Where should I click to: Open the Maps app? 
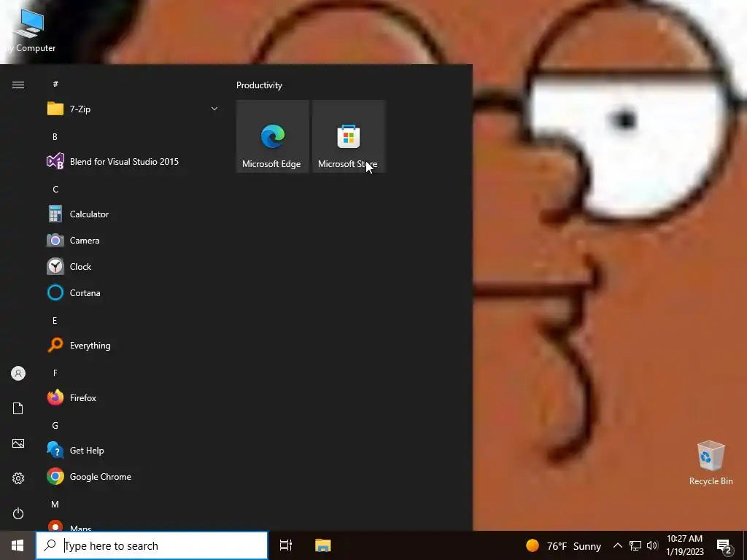(x=133, y=526)
